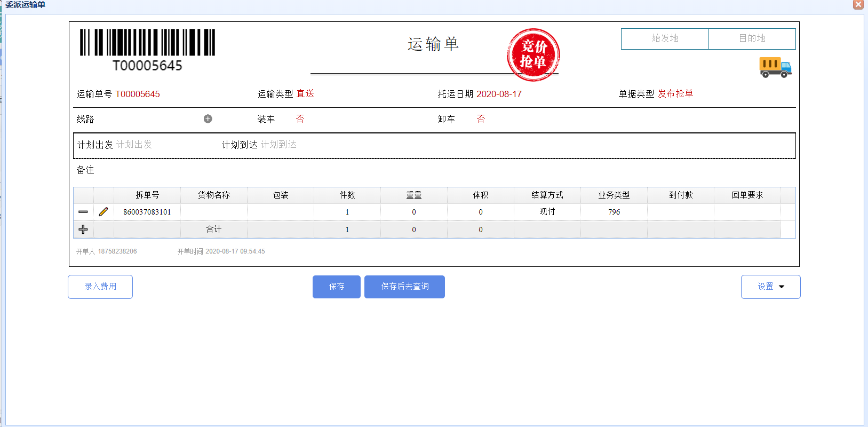The width and height of the screenshot is (868, 427).
Task: Click the orange truck icon
Action: [775, 68]
